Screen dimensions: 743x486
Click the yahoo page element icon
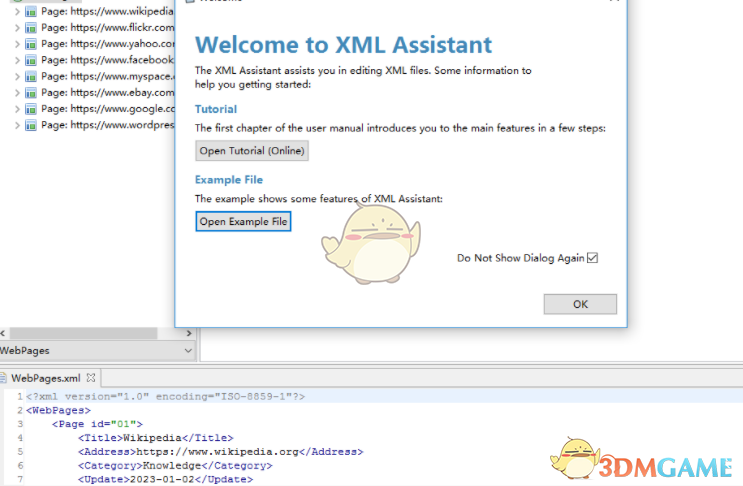tap(31, 44)
